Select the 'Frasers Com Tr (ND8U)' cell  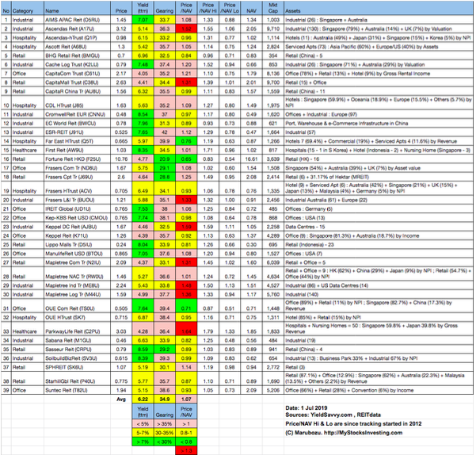click(78, 168)
